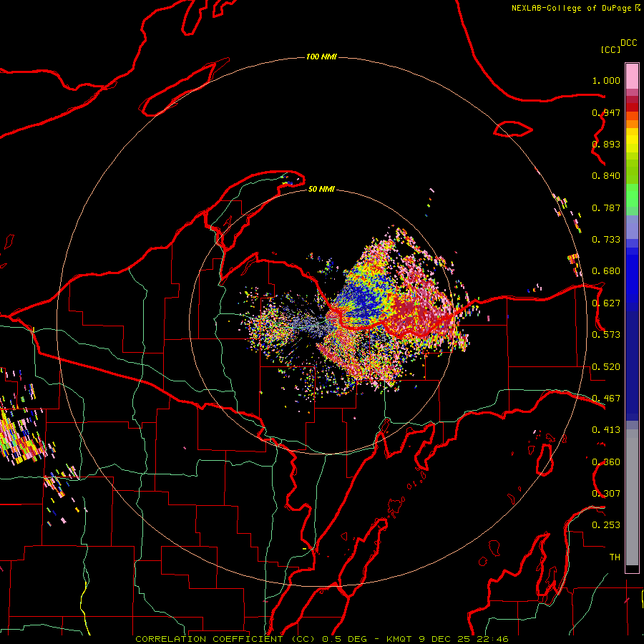
Task: Click the 1.000 color scale value
Action: [x=606, y=80]
